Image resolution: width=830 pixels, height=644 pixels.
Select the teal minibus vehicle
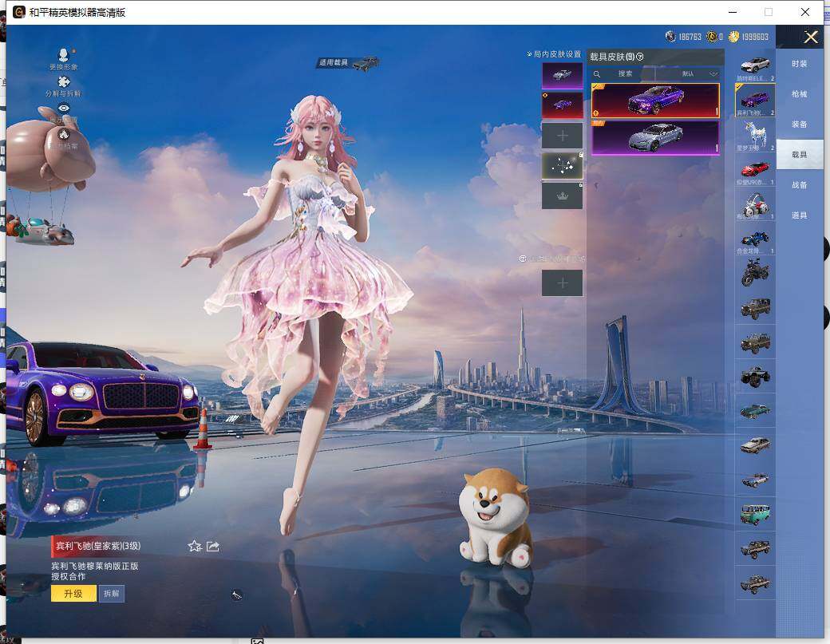(x=755, y=514)
